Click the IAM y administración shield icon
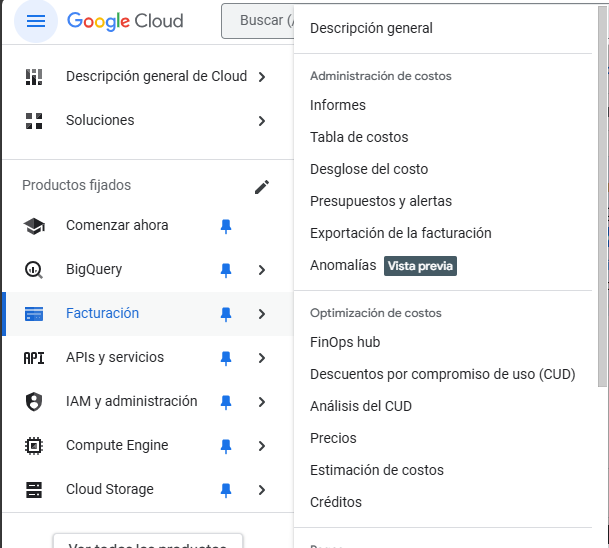The image size is (609, 548). (34, 402)
